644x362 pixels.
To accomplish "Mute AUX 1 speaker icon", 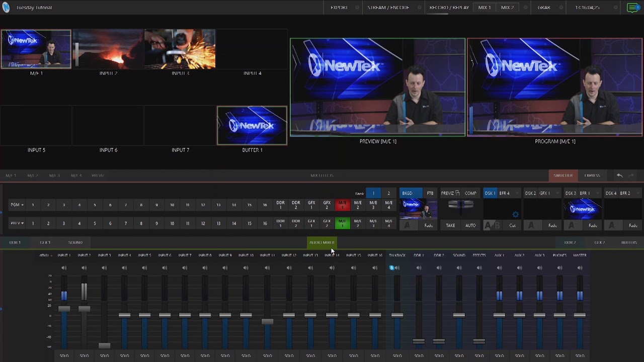I will pyautogui.click(x=499, y=268).
